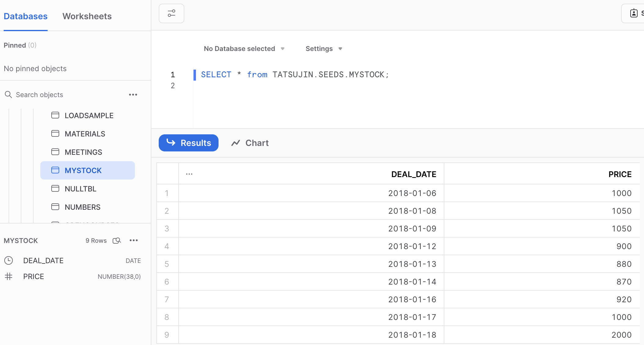Viewport: 644px width, 345px height.
Task: Click the clock icon next to DEAL_DATE
Action: pos(9,260)
